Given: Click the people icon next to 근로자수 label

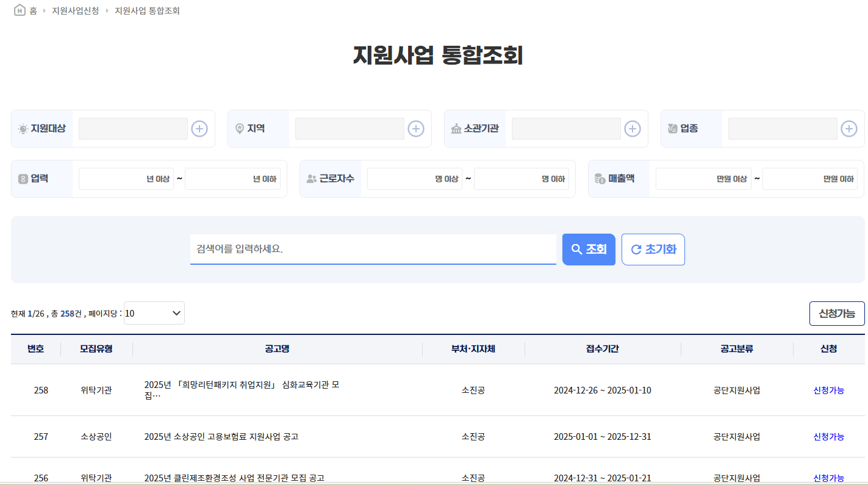Looking at the screenshot, I should pos(312,178).
